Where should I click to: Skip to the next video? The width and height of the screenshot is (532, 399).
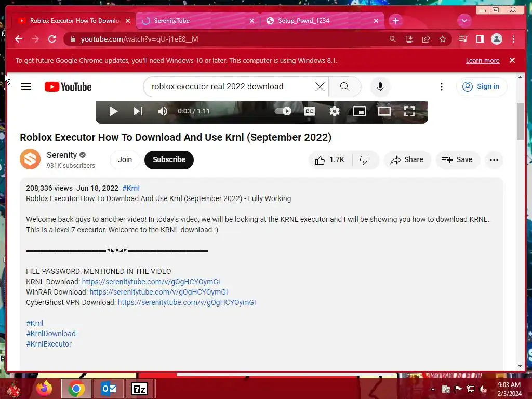[x=138, y=111]
